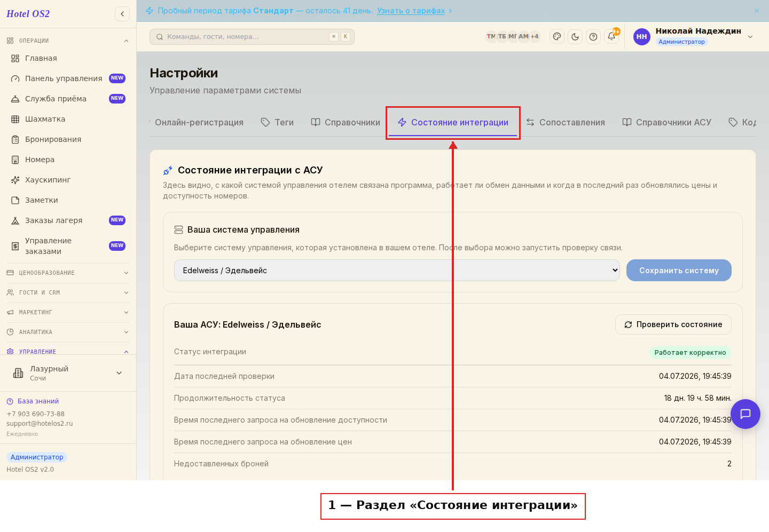Click the TM user avatar
Screen dimensions: 769x532
tap(491, 37)
